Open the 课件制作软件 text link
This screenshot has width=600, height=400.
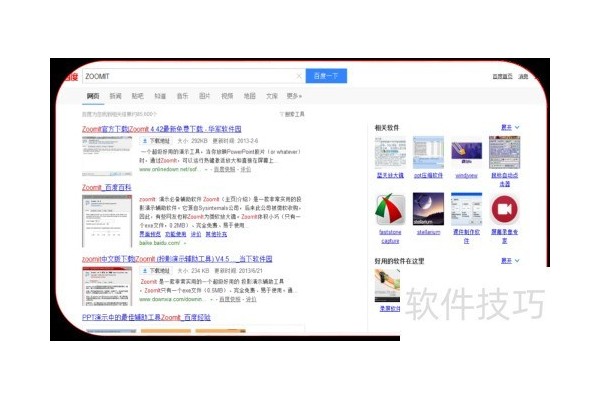pos(466,236)
